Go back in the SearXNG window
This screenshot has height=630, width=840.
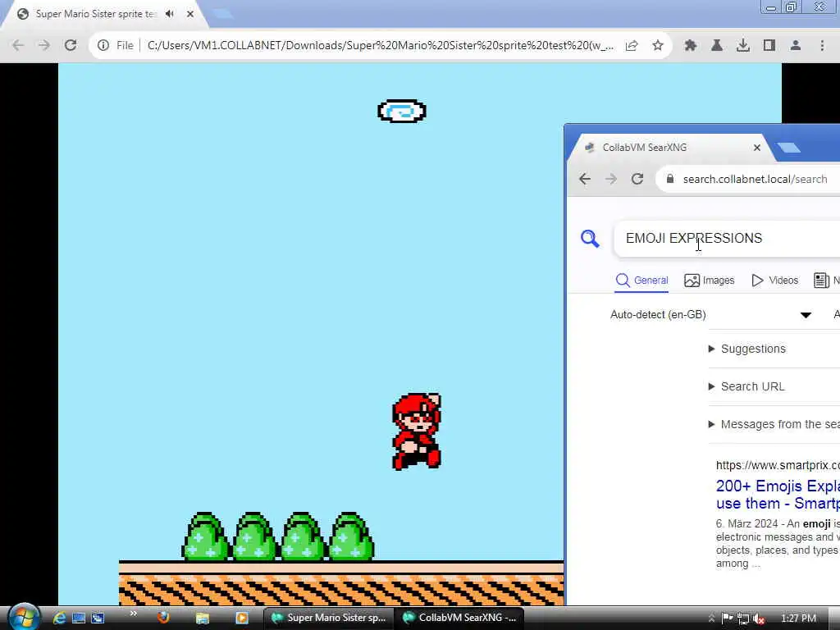point(585,179)
